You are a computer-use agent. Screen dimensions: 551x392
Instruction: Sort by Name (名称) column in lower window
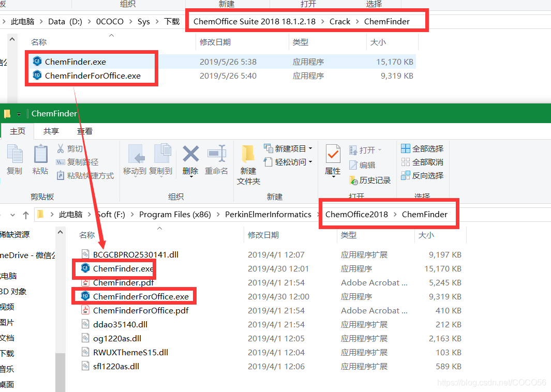tap(87, 235)
